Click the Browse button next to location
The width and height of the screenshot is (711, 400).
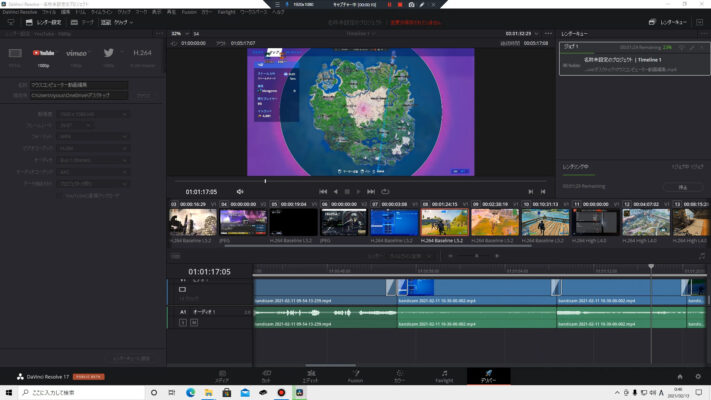click(x=144, y=96)
